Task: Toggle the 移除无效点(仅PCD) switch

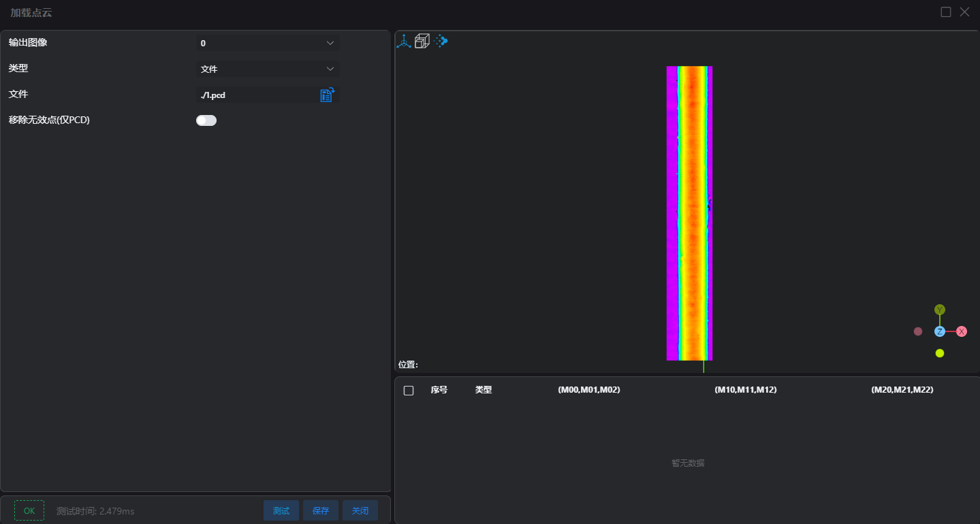Action: pyautogui.click(x=206, y=120)
